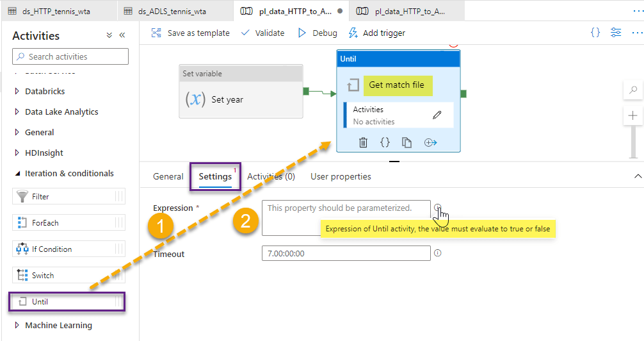Delete the Until activity with trash icon

click(363, 142)
